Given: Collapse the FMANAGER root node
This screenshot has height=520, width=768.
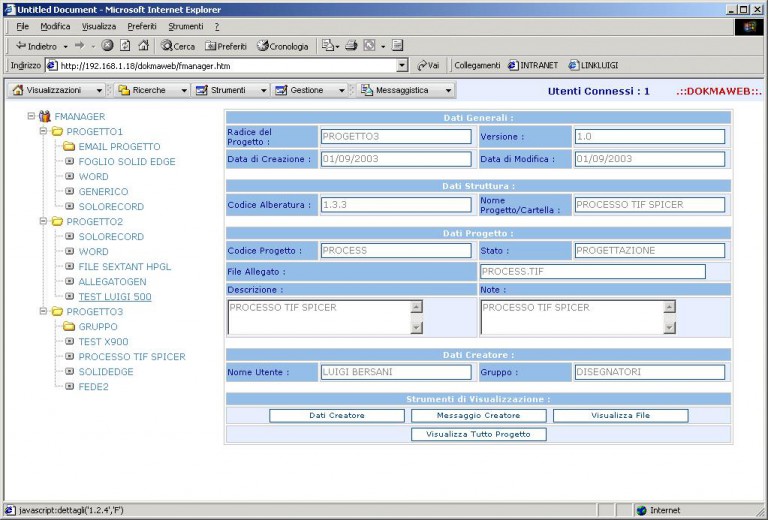Looking at the screenshot, I should [x=31, y=116].
